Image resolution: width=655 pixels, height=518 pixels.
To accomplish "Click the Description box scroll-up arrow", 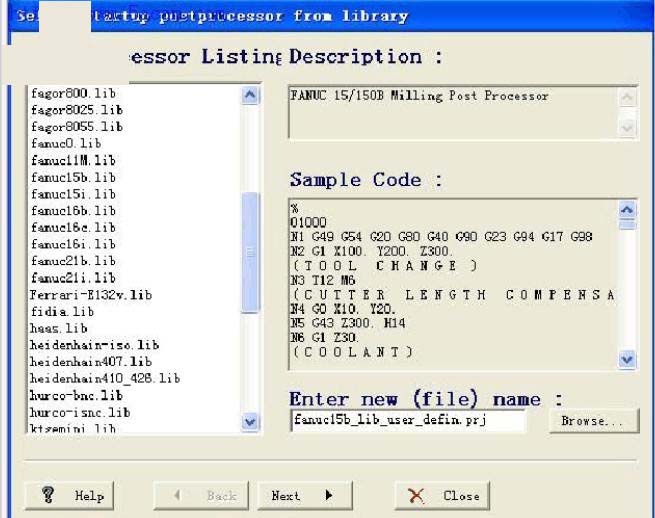I will (x=627, y=97).
